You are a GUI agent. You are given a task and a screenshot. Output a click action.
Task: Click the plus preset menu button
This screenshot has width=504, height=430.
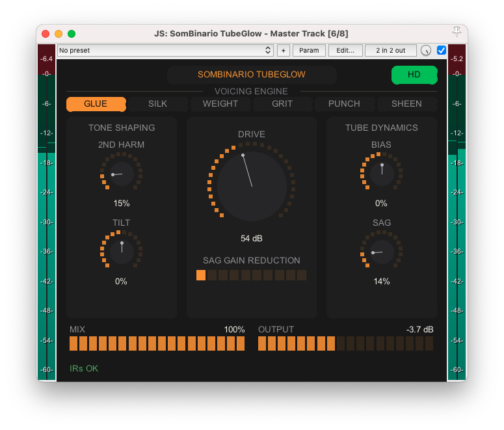[x=283, y=51]
